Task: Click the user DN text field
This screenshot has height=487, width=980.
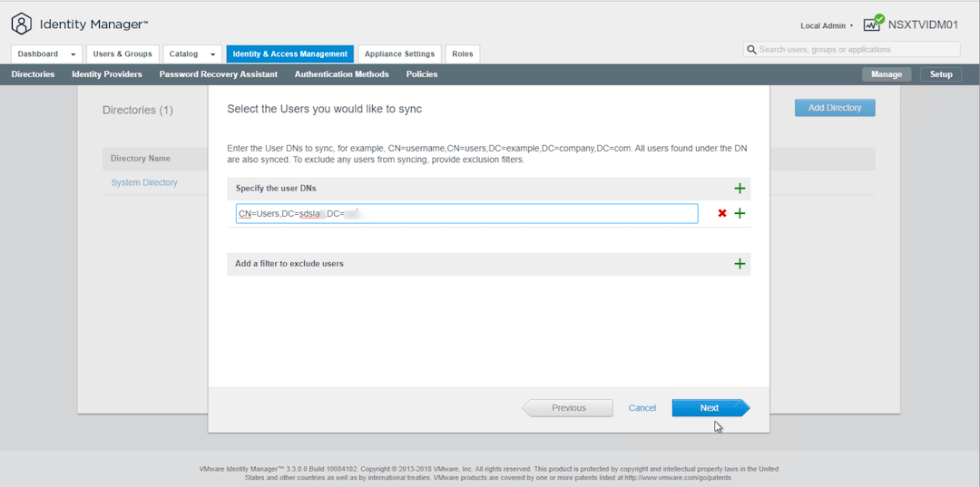Action: click(x=467, y=213)
